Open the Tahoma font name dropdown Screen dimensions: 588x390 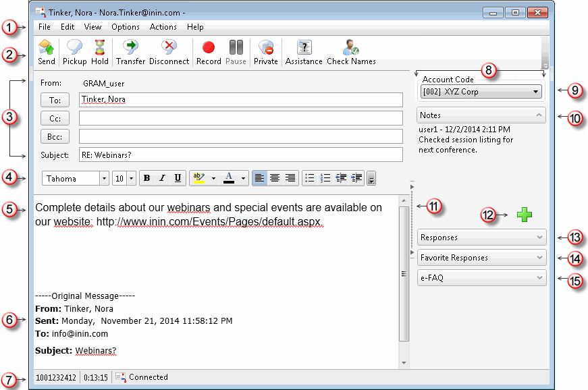pyautogui.click(x=104, y=178)
